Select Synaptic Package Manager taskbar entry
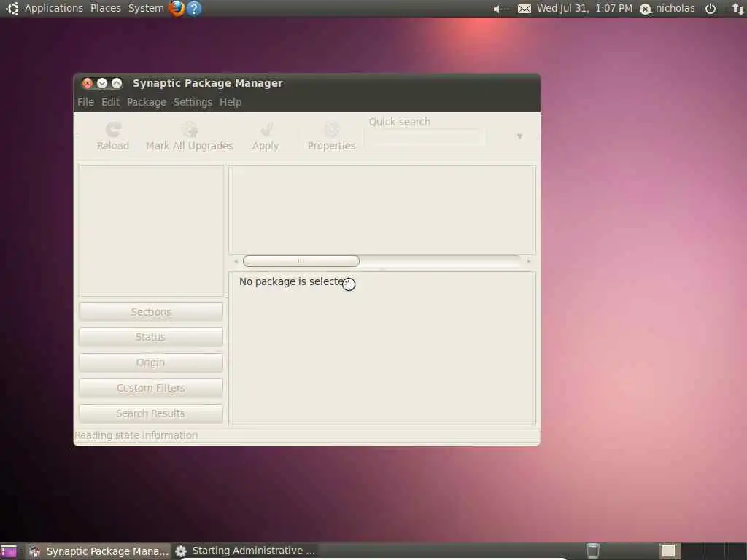 point(98,551)
